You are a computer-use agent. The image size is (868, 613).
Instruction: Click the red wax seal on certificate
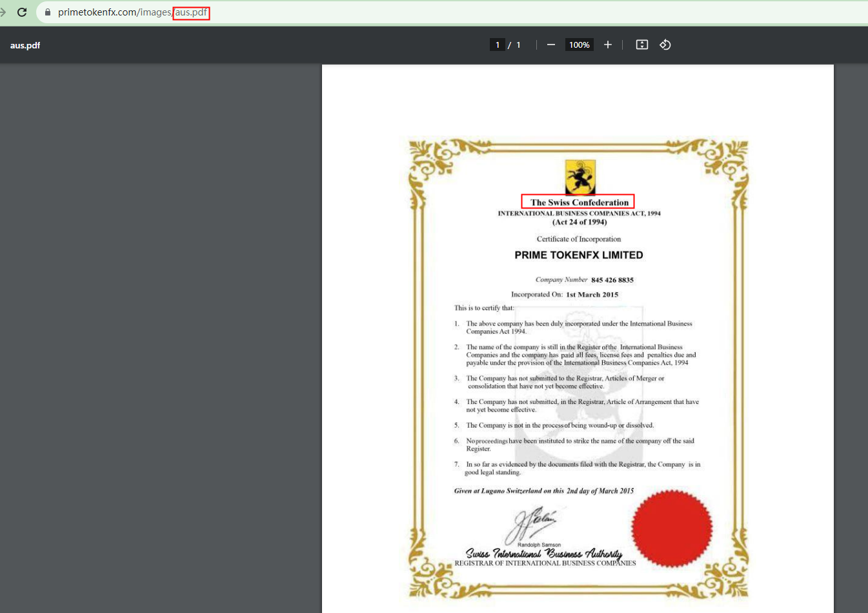click(x=672, y=528)
